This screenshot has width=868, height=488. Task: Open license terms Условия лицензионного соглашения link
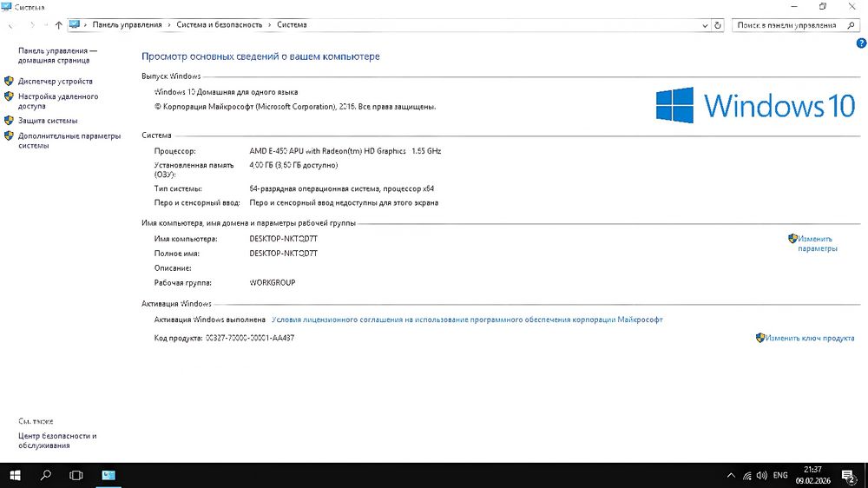coord(467,320)
